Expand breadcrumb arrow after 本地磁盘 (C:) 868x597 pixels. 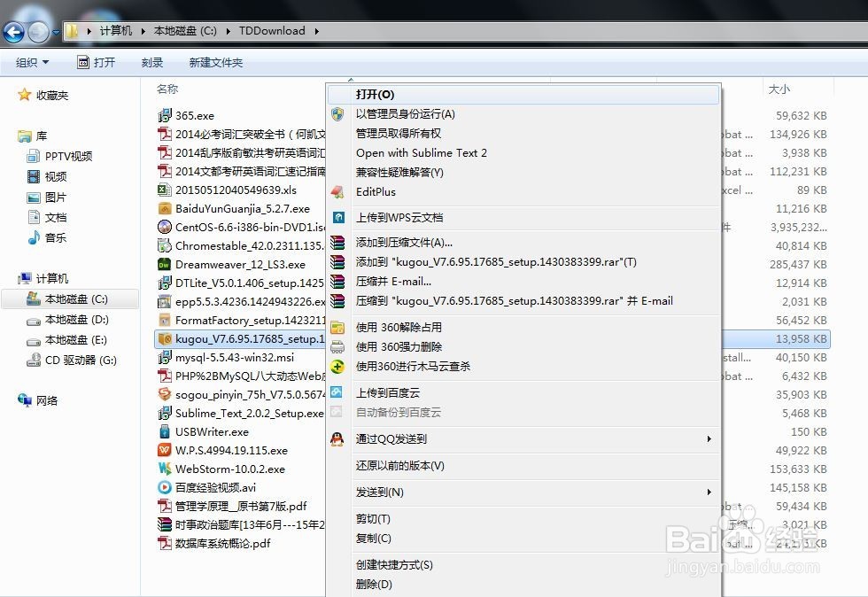(228, 31)
